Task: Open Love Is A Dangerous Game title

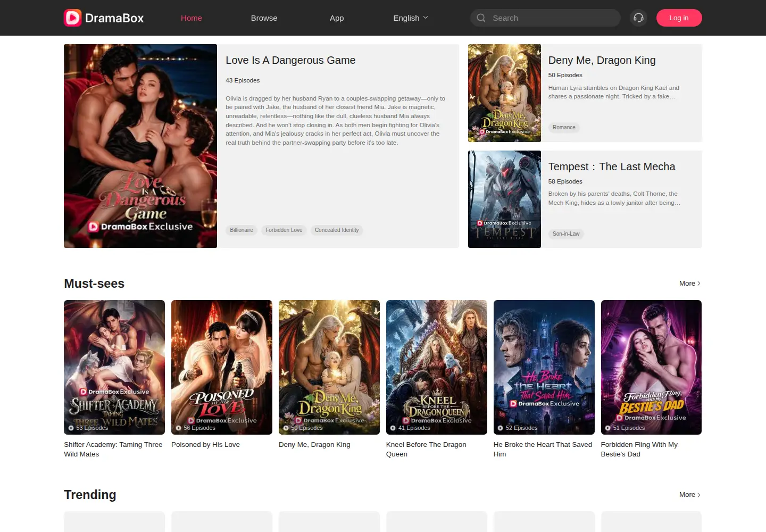Action: point(290,61)
